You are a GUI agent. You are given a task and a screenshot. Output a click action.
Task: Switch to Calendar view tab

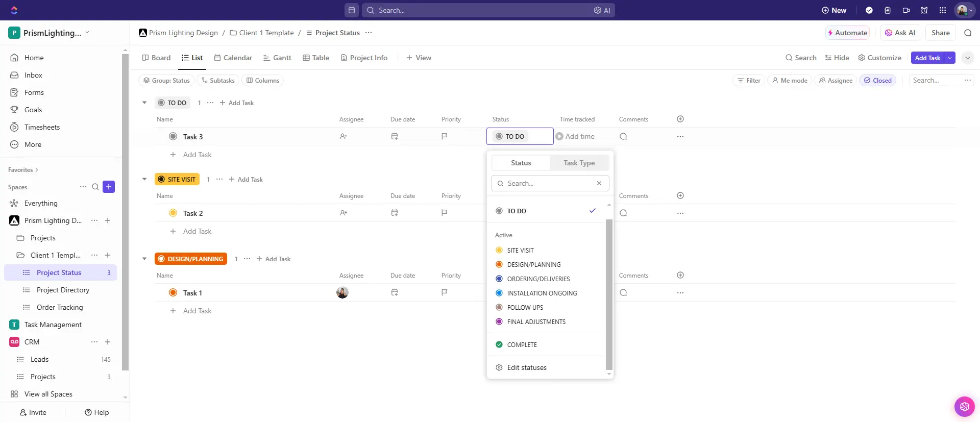(x=233, y=58)
